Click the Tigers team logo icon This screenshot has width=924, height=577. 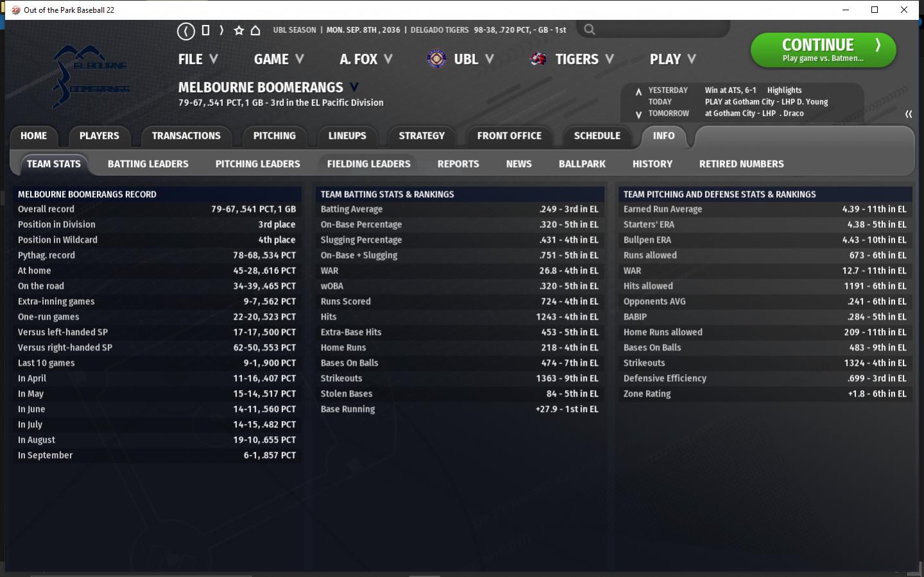[538, 59]
